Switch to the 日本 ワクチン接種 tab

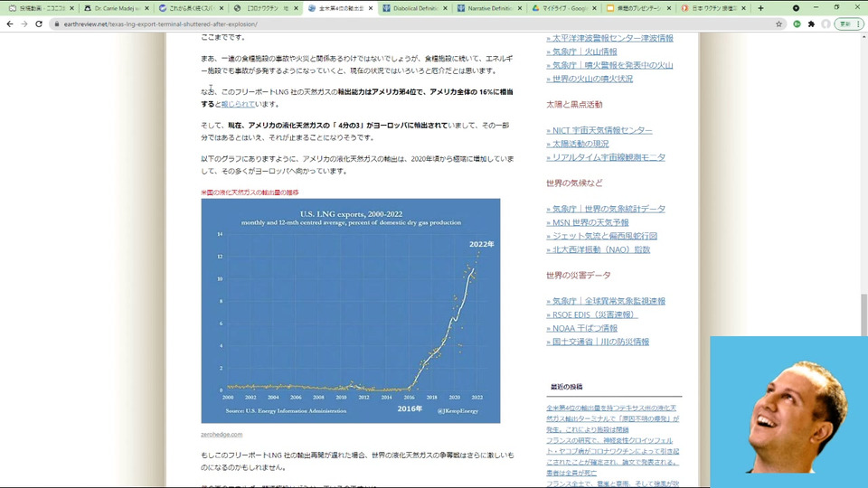[713, 8]
